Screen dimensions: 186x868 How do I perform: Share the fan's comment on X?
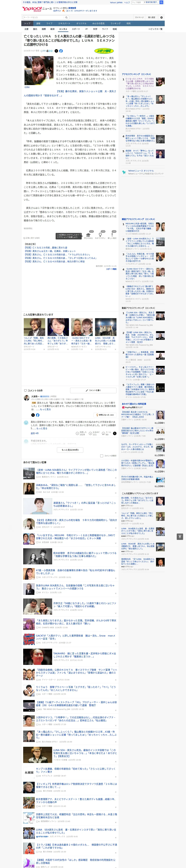click(x=114, y=433)
